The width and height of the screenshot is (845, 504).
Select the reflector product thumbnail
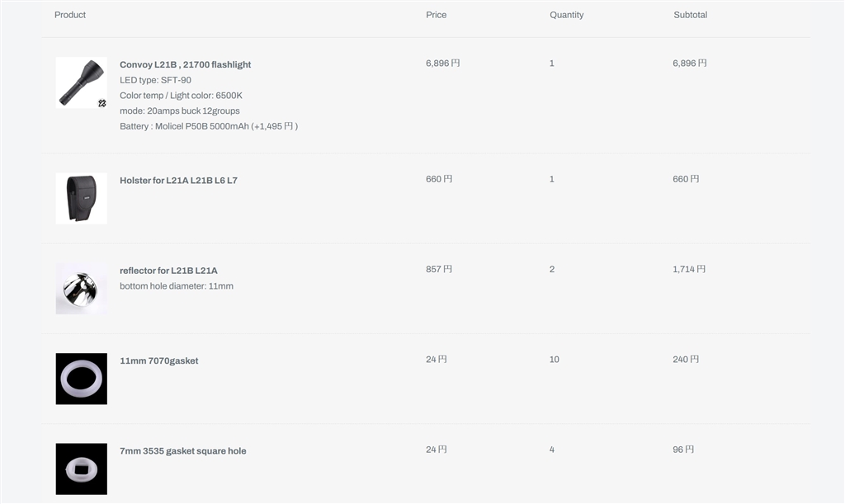pyautogui.click(x=81, y=289)
